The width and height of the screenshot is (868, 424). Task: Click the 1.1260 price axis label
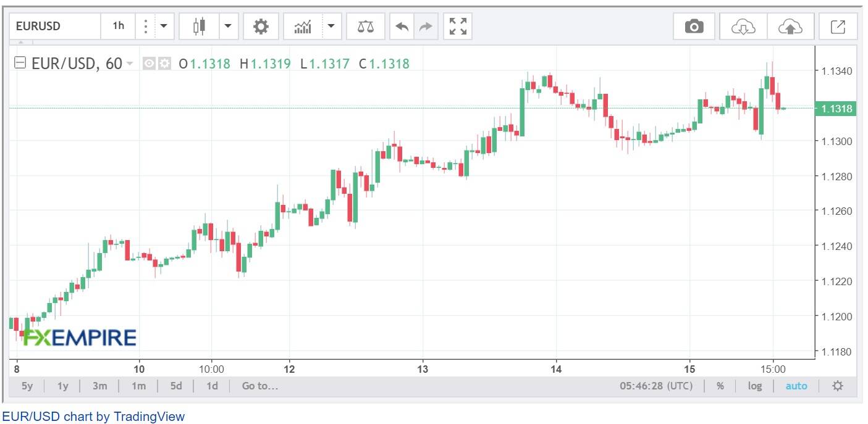coord(836,211)
